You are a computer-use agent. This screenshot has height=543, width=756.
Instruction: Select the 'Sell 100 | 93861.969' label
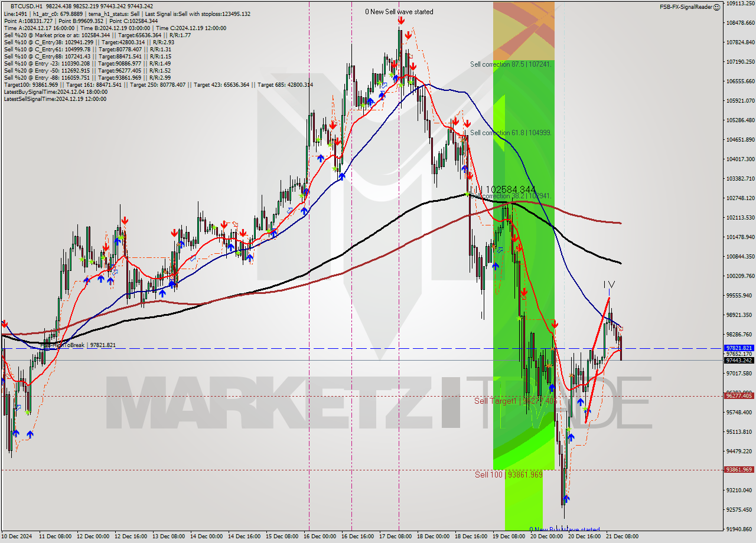509,475
